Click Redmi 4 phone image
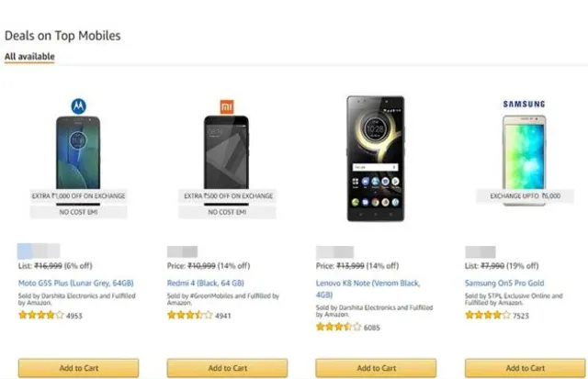The height and width of the screenshot is (379, 588). coord(227,151)
